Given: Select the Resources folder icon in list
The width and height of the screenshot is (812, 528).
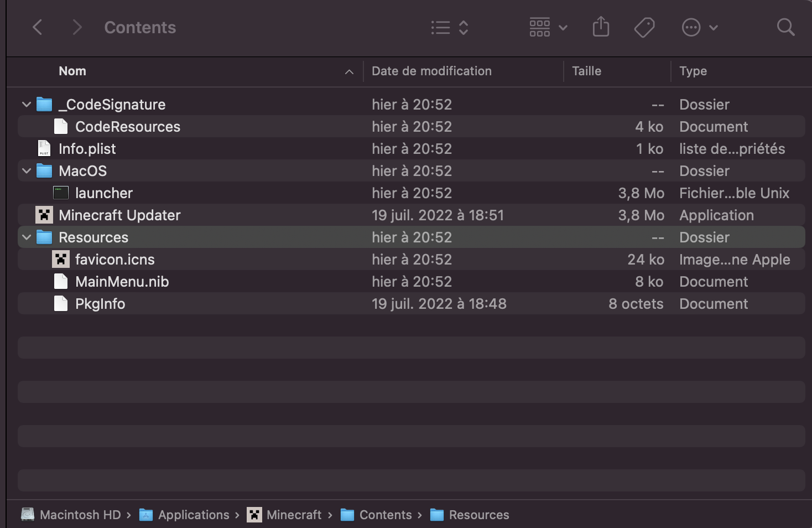Looking at the screenshot, I should tap(44, 237).
